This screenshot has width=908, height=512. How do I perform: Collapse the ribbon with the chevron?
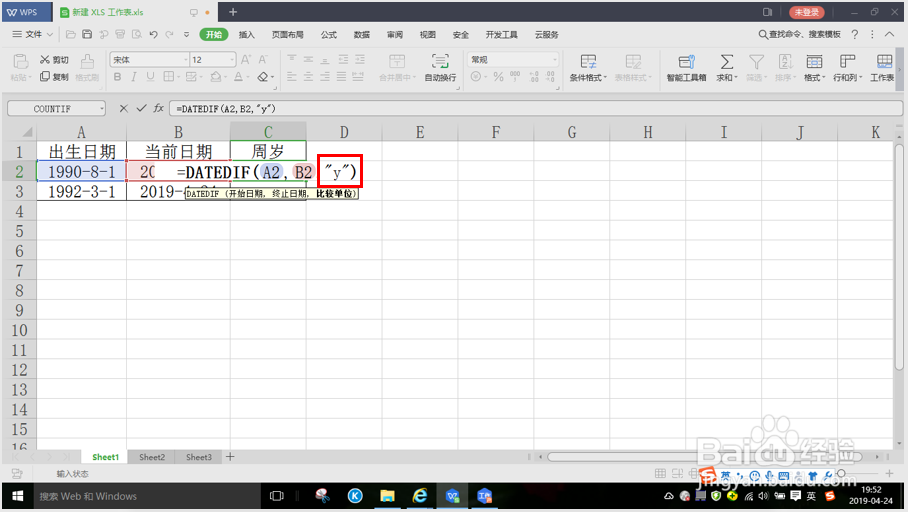889,35
